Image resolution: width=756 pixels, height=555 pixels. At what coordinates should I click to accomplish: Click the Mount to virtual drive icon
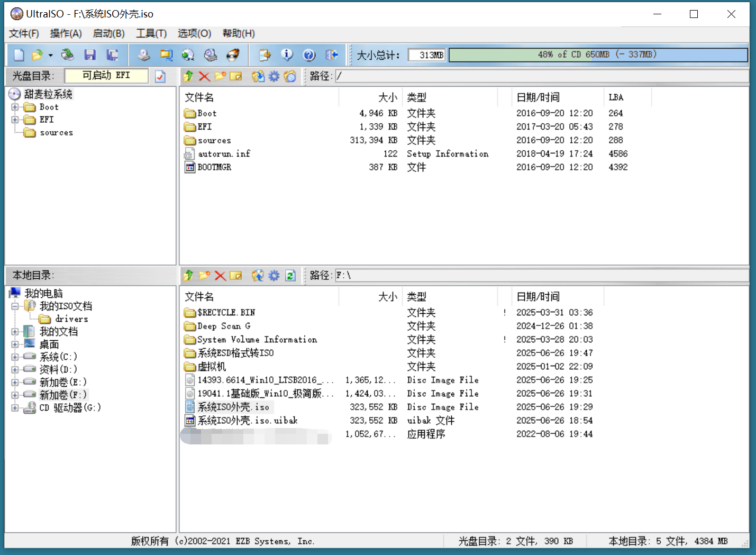pyautogui.click(x=211, y=55)
